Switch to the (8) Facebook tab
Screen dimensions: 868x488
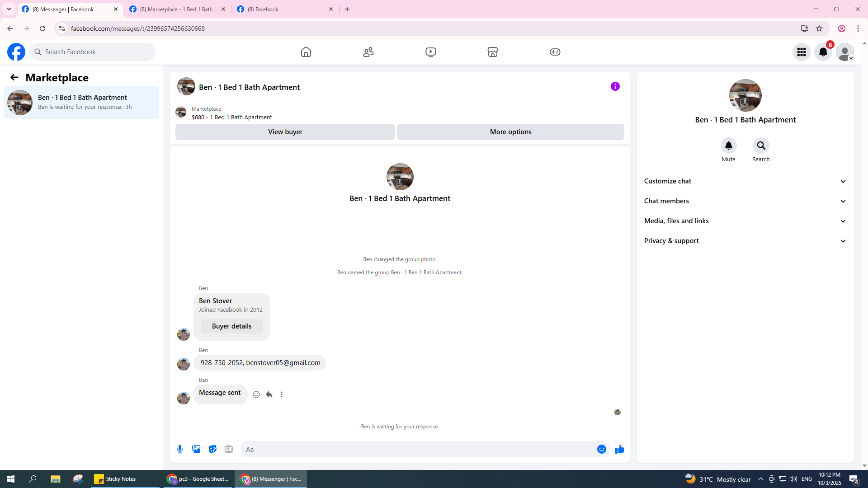coord(285,9)
